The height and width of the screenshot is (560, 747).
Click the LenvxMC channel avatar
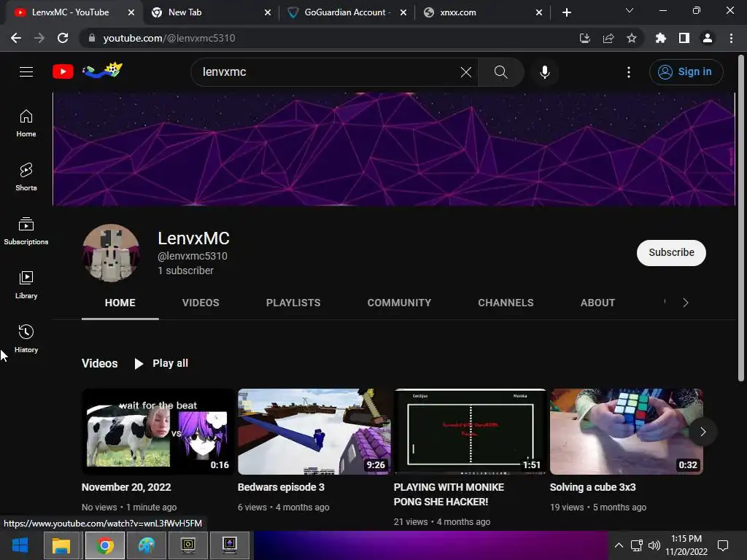[111, 253]
